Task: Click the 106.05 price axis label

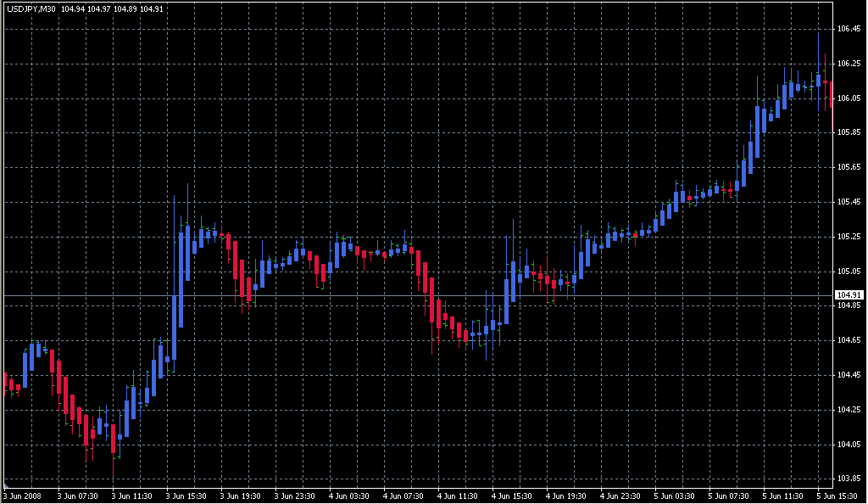Action: (849, 98)
